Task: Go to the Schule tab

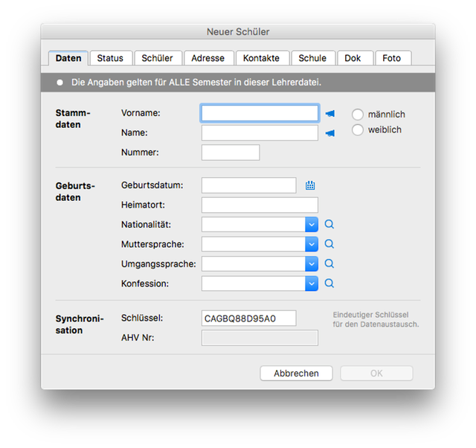Action: 312,58
